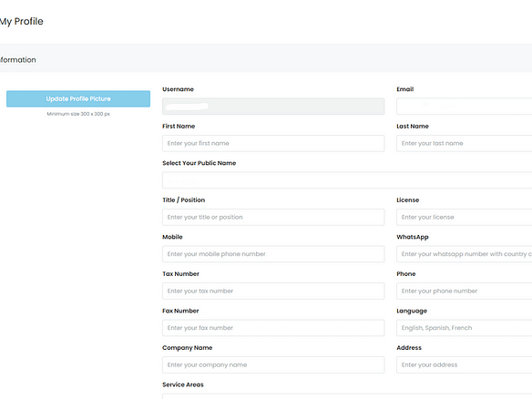The image size is (532, 399).
Task: Click the Fax Number input
Action: pyautogui.click(x=273, y=328)
